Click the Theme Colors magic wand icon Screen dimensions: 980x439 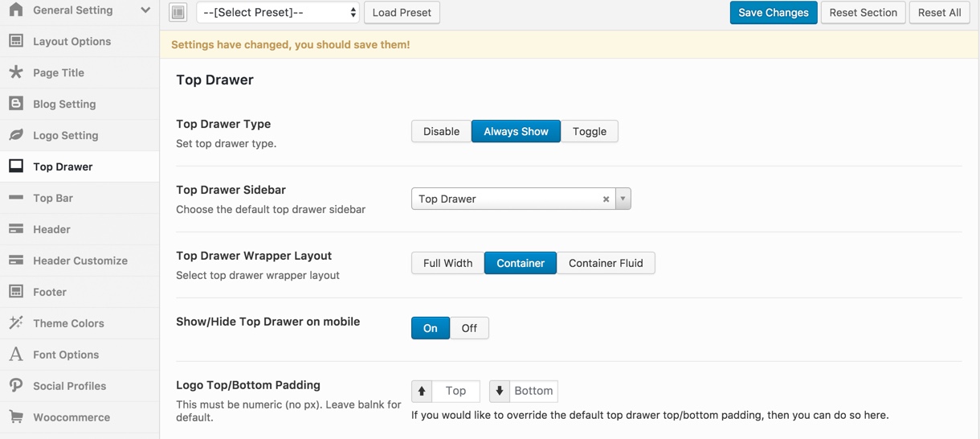[x=16, y=323]
